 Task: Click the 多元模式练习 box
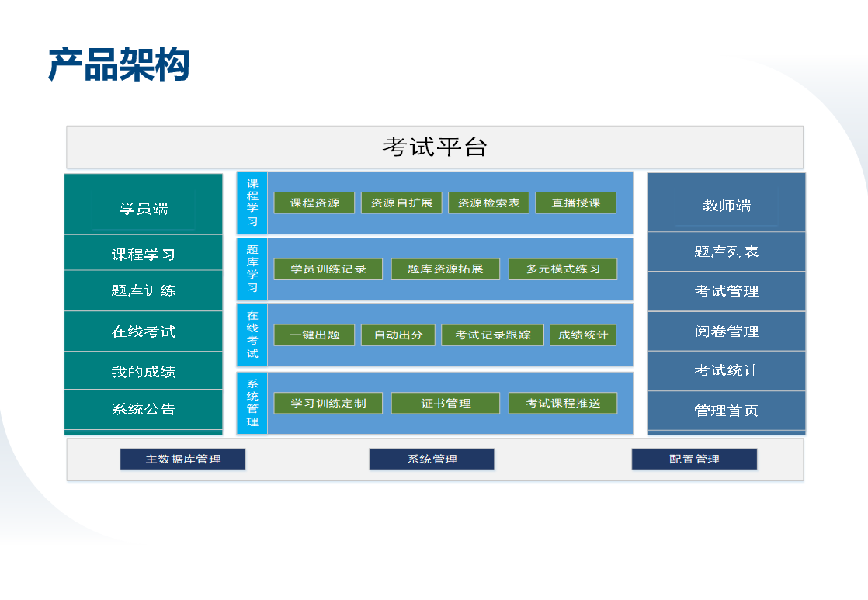pyautogui.click(x=563, y=269)
